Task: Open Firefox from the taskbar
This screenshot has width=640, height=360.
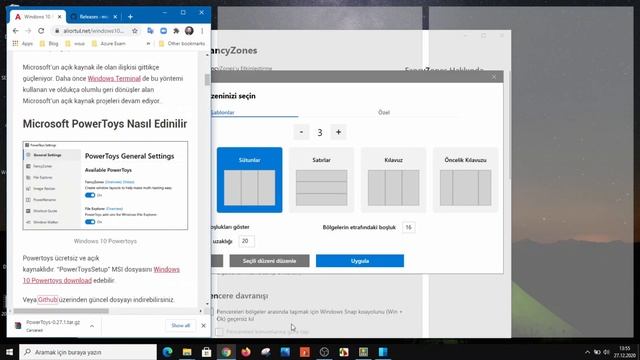Action: tap(246, 352)
